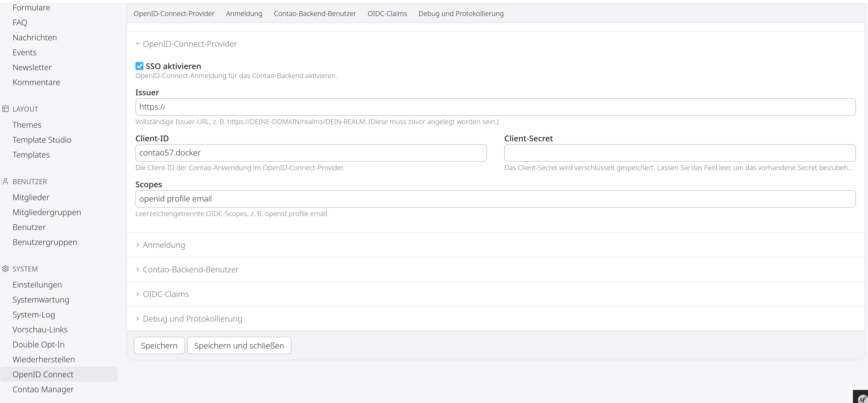Click the Scopes field label

[149, 184]
